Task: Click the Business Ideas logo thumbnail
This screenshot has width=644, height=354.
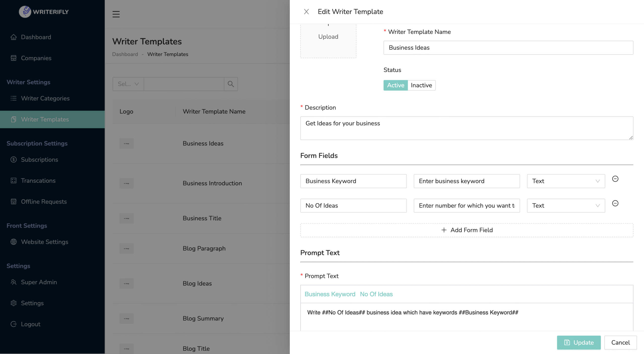Action: coord(127,143)
